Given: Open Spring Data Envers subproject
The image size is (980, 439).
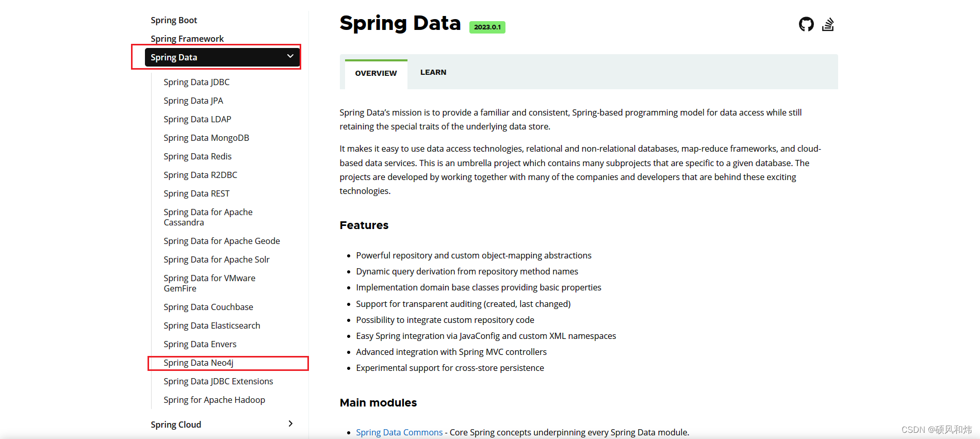Looking at the screenshot, I should pyautogui.click(x=200, y=344).
